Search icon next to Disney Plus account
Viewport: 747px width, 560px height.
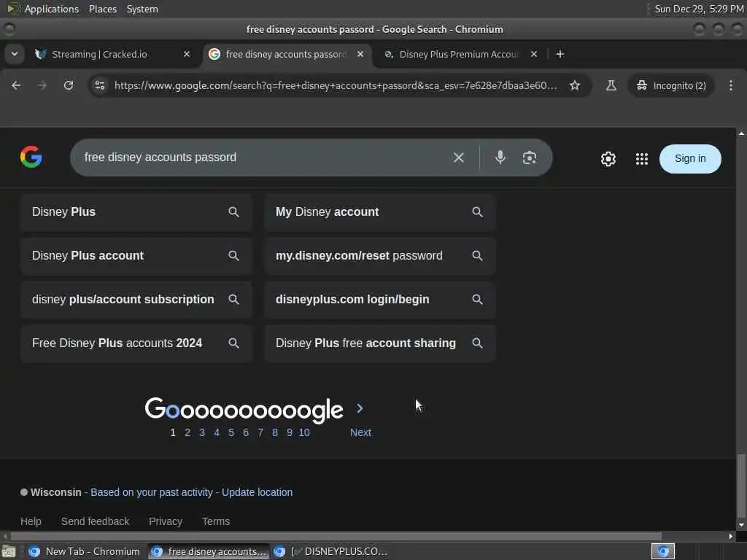233,256
